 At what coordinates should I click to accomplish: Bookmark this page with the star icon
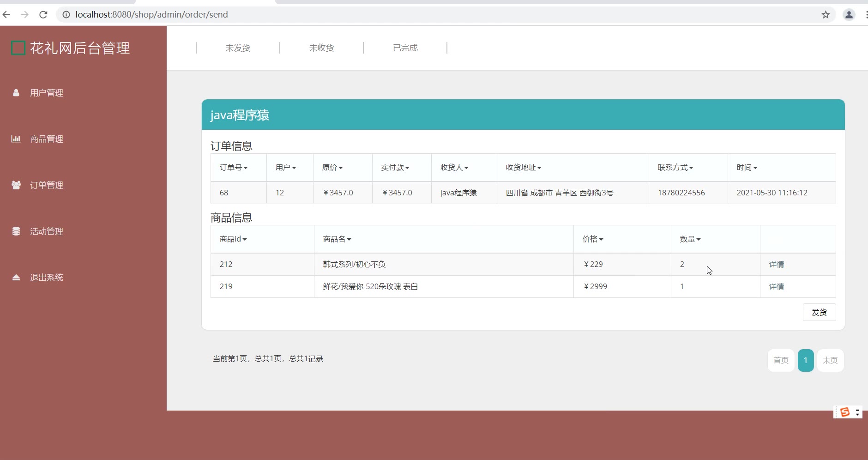pyautogui.click(x=826, y=15)
